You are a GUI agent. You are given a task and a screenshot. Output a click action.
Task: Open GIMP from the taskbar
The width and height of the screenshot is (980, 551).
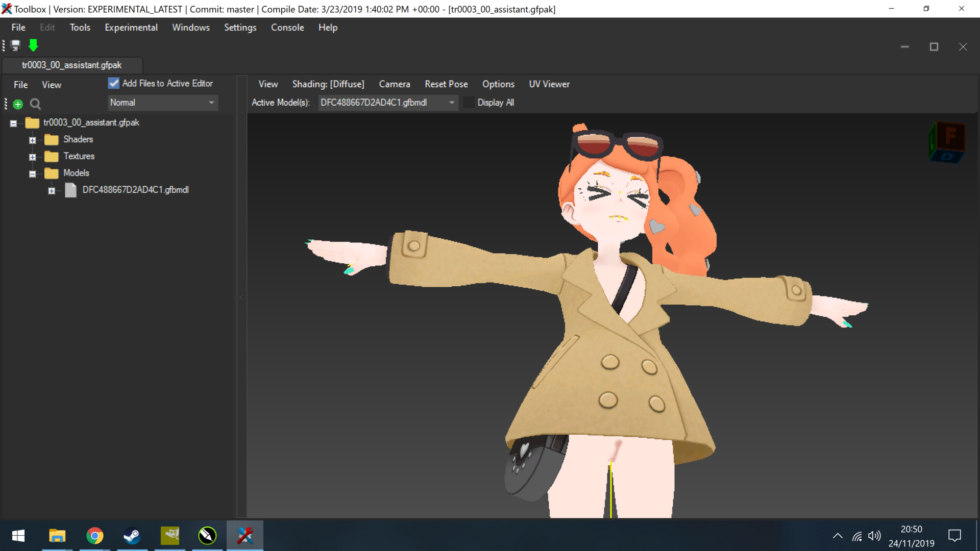[169, 536]
